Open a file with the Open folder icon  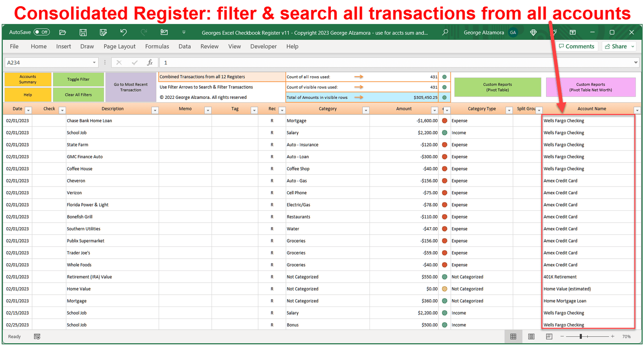(62, 33)
